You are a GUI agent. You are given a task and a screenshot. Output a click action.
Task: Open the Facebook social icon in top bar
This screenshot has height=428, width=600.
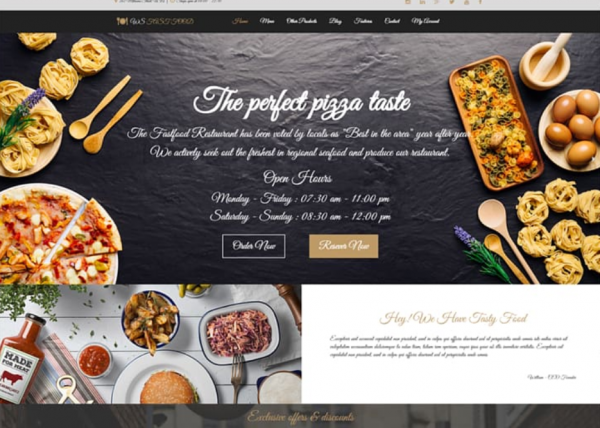click(x=481, y=2)
